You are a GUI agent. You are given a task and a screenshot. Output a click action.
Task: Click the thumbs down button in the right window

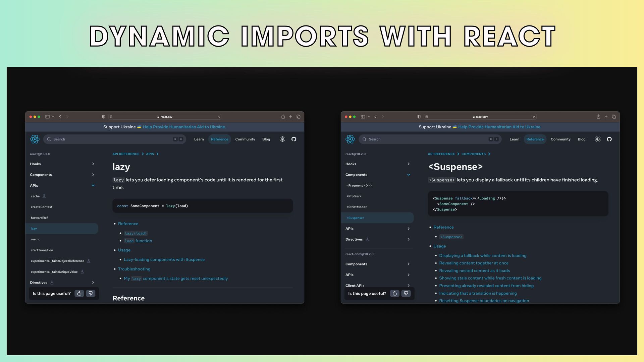(406, 293)
